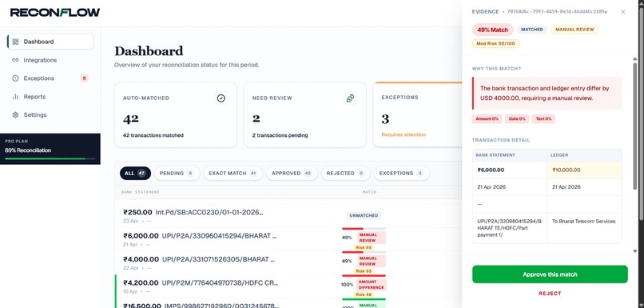Click Approve this match button

550,274
